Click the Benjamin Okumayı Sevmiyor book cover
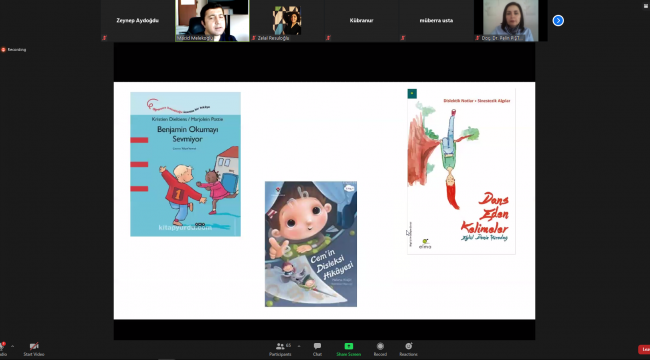 185,164
